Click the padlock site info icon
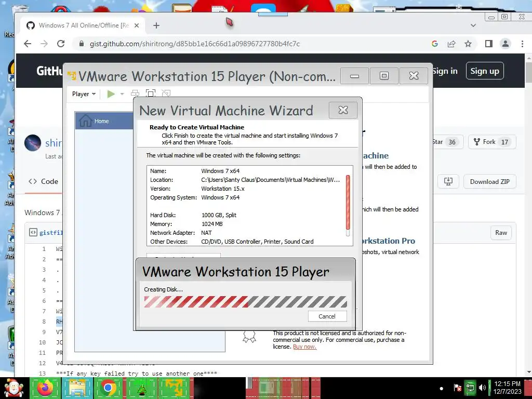Screen dimensions: 532x399 [81, 44]
